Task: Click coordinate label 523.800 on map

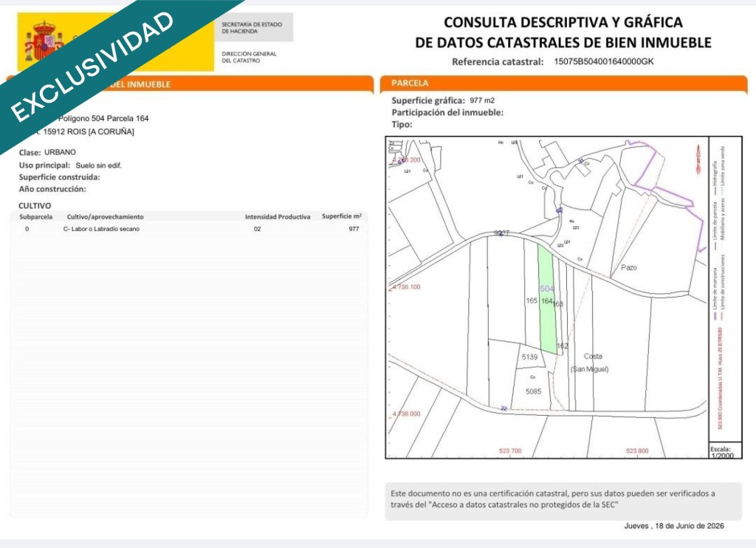Action: click(637, 451)
